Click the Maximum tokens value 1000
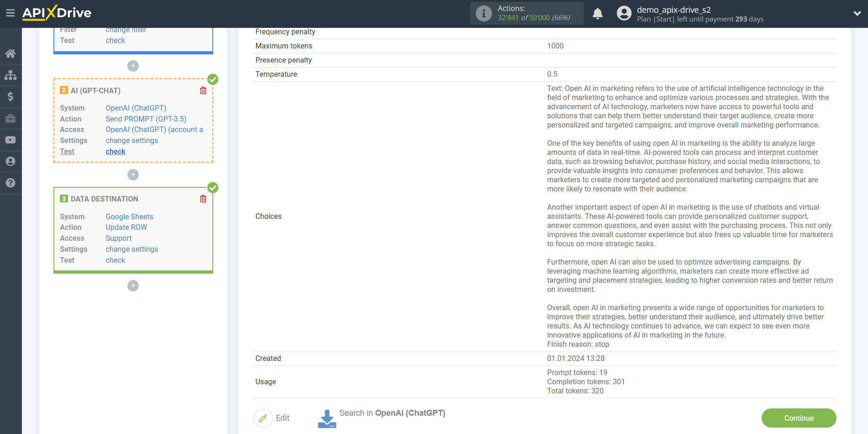 tap(555, 46)
